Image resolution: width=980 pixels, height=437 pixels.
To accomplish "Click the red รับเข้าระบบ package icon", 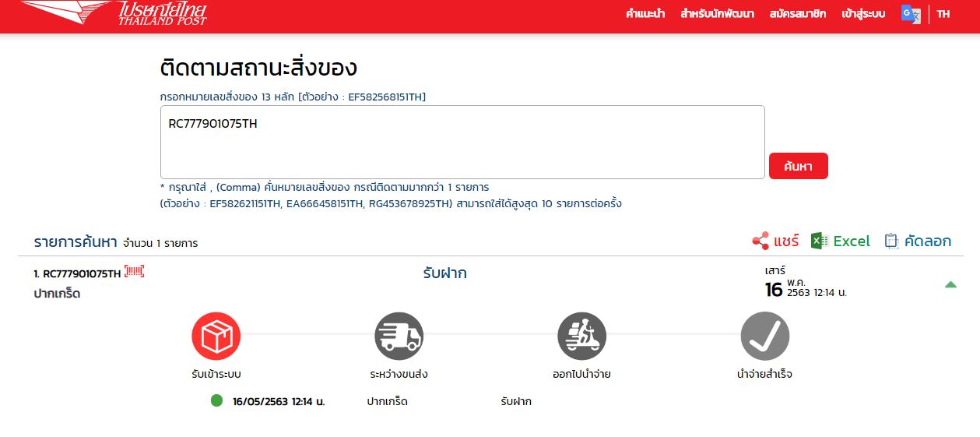I will (x=216, y=337).
